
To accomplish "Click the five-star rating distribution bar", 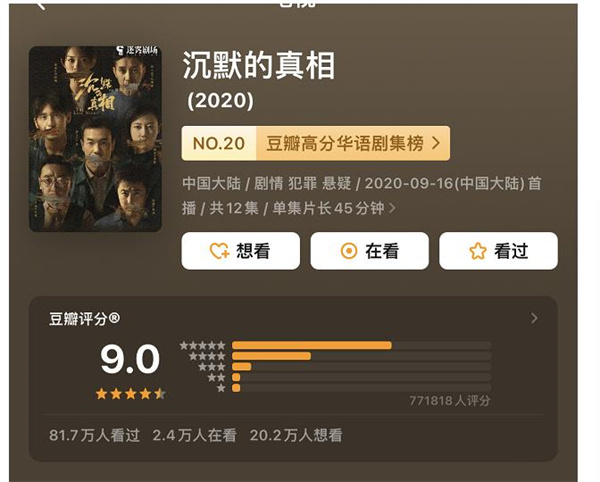I will (x=311, y=345).
